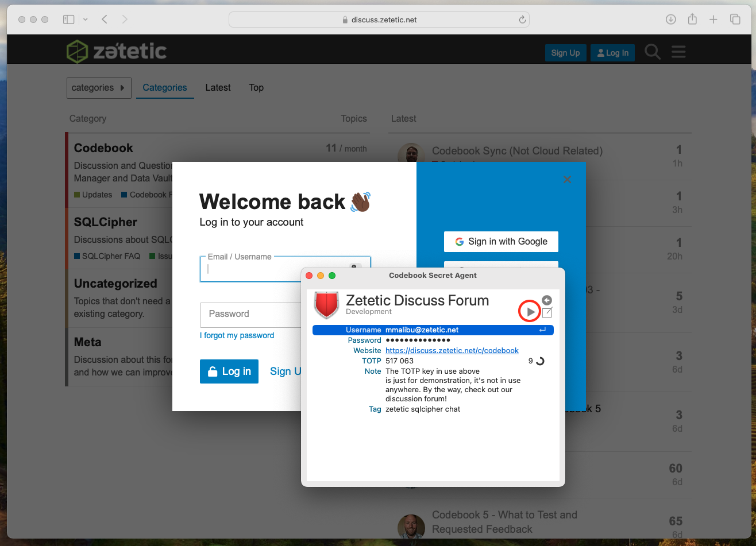Show Safari tab overview
This screenshot has width=756, height=546.
(x=735, y=20)
